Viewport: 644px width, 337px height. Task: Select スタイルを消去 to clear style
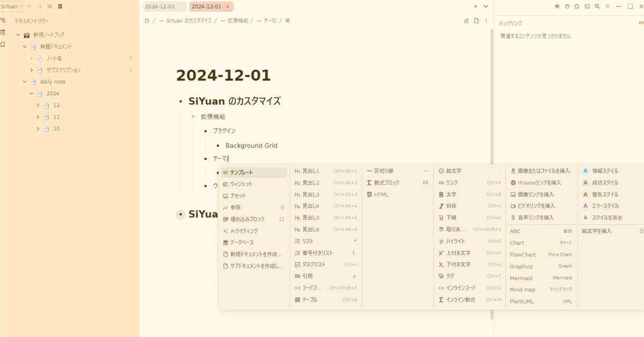612,218
